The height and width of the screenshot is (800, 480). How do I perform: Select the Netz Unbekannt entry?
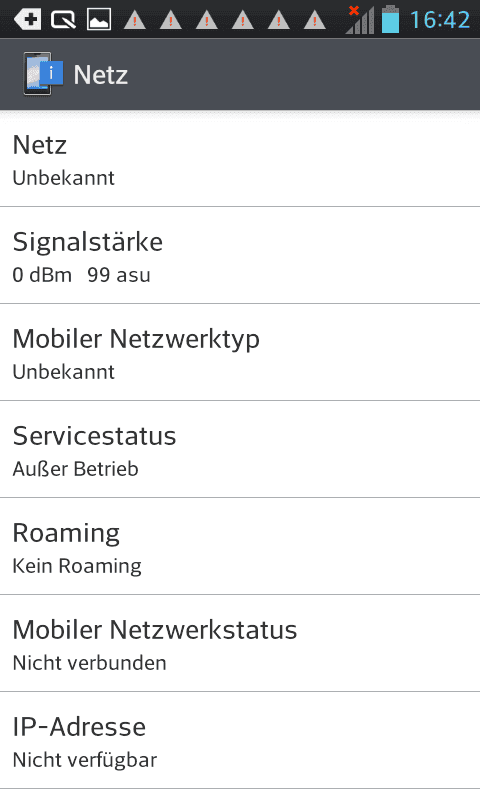(x=240, y=160)
